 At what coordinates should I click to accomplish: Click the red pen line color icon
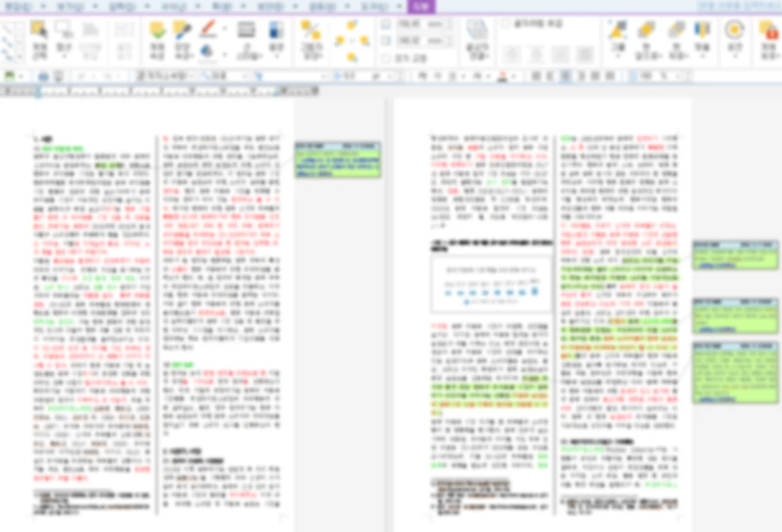[208, 29]
